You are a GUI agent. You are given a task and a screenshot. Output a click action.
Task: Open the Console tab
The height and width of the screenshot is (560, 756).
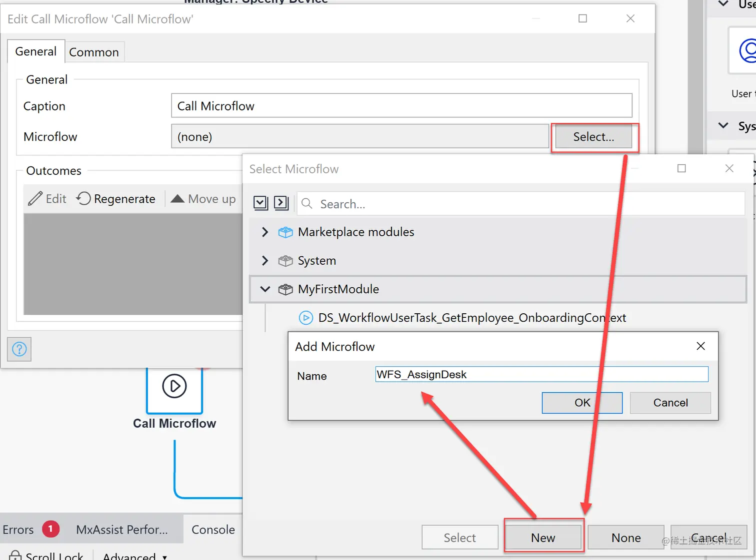(x=213, y=530)
